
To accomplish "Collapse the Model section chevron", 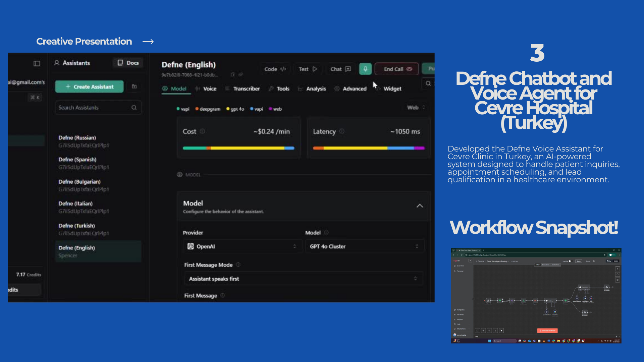I will [x=420, y=206].
